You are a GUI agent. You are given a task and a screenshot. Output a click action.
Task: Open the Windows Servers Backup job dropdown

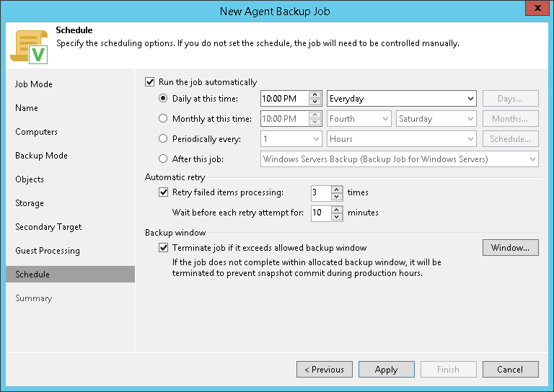(399, 159)
